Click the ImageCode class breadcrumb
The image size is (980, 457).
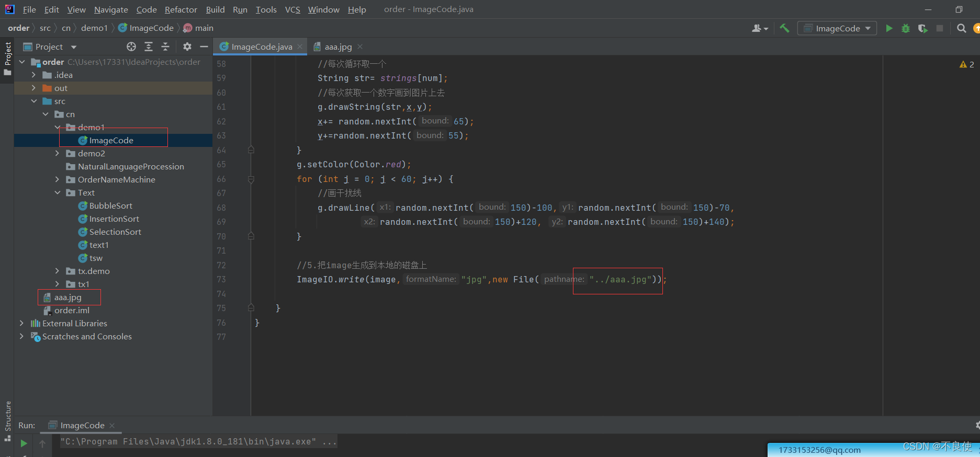(x=146, y=28)
